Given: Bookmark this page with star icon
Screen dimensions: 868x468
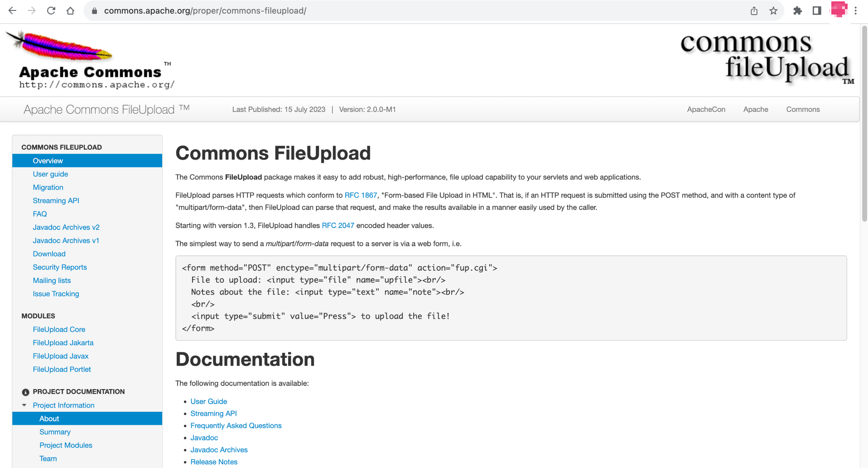Looking at the screenshot, I should tap(773, 11).
